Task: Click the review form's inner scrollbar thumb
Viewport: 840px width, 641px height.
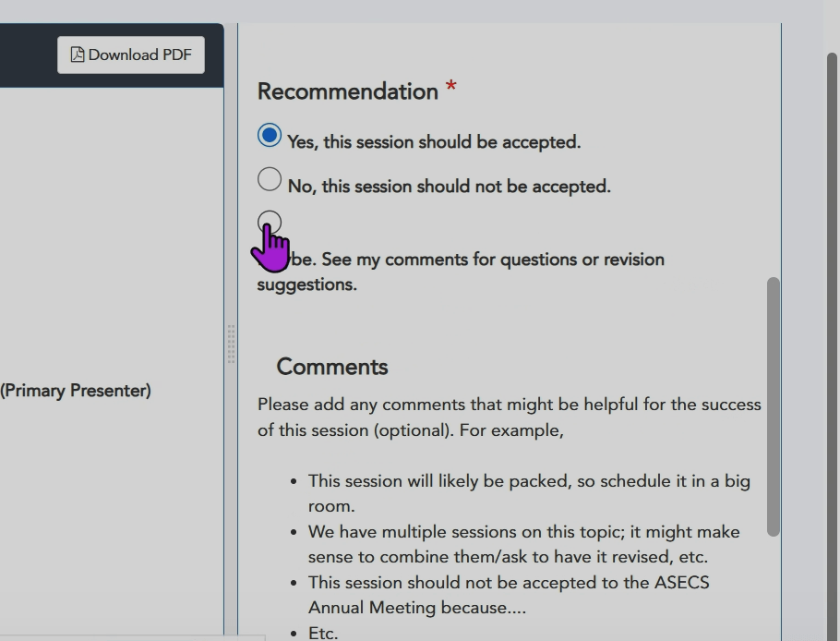Action: [x=774, y=406]
